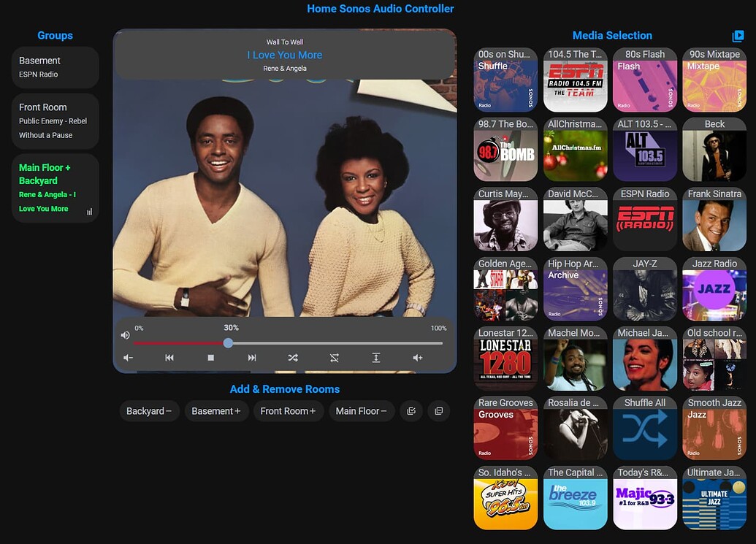Skip to the previous track
Viewport: 756px width, 544px height.
169,358
